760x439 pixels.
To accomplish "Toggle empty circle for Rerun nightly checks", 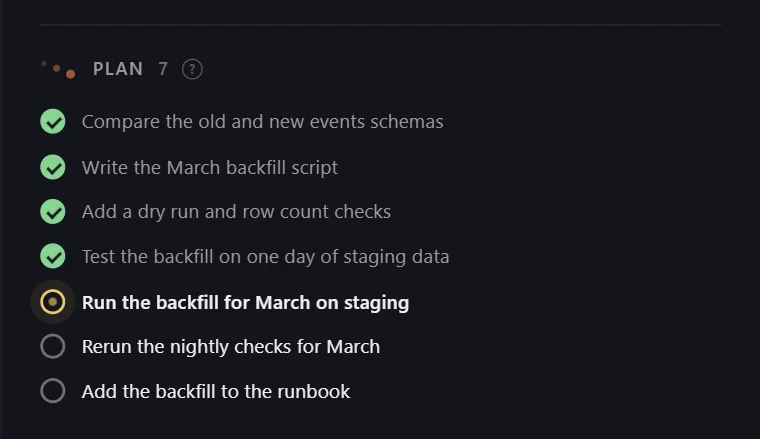I will pos(53,346).
